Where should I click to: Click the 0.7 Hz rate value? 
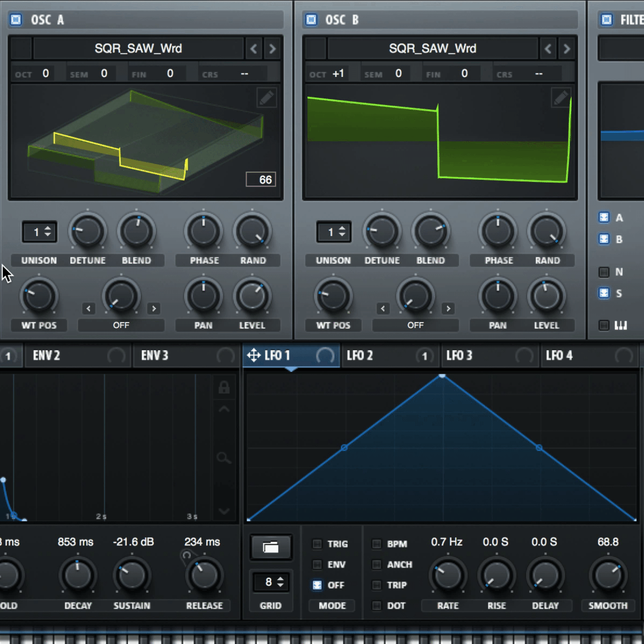(447, 542)
